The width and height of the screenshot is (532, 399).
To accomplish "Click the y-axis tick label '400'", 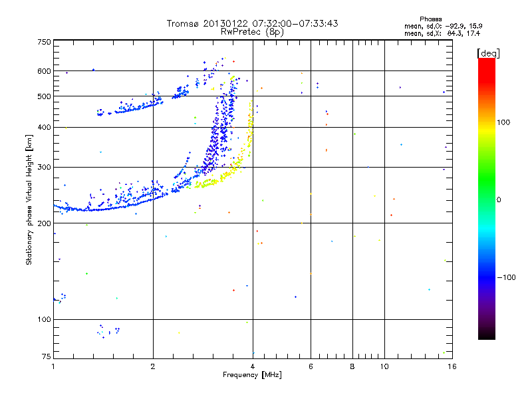I will (44, 127).
